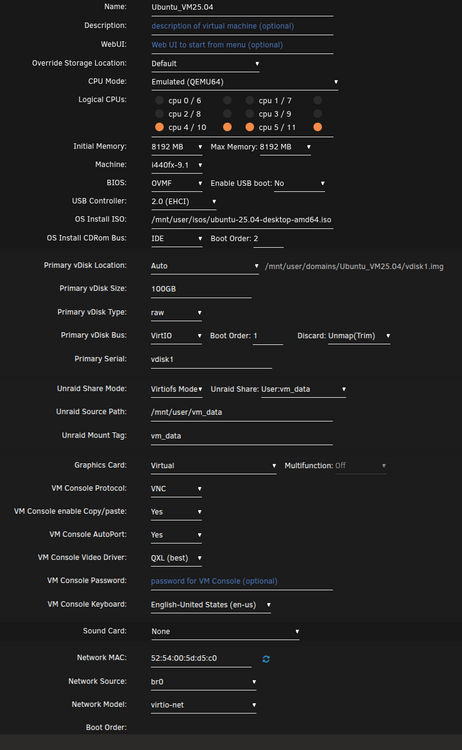
Task: Open Sound Card None dropdown
Action: click(225, 631)
